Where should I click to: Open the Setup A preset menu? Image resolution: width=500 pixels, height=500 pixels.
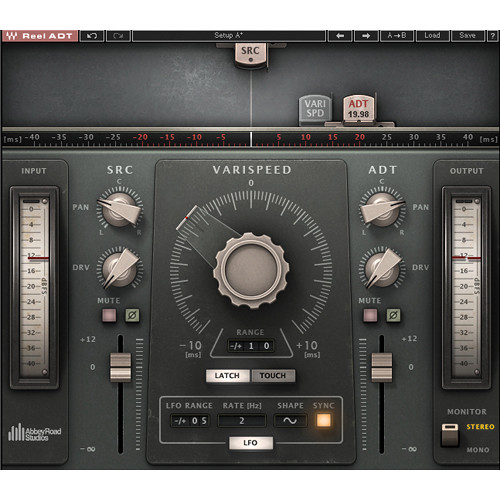[229, 36]
